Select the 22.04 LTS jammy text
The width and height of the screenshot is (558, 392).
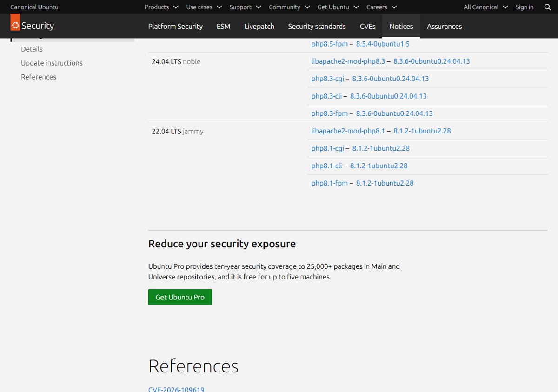(x=178, y=131)
